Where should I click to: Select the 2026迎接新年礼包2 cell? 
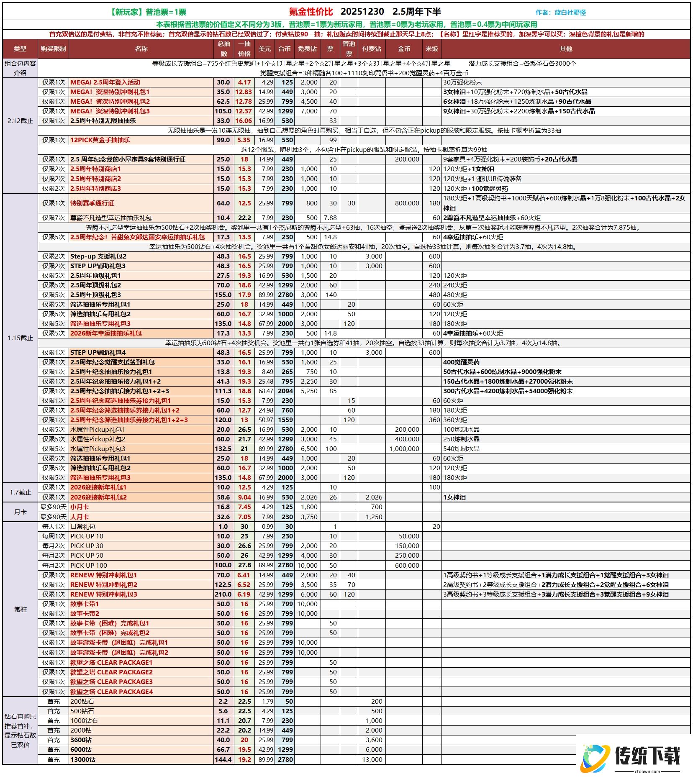98,497
